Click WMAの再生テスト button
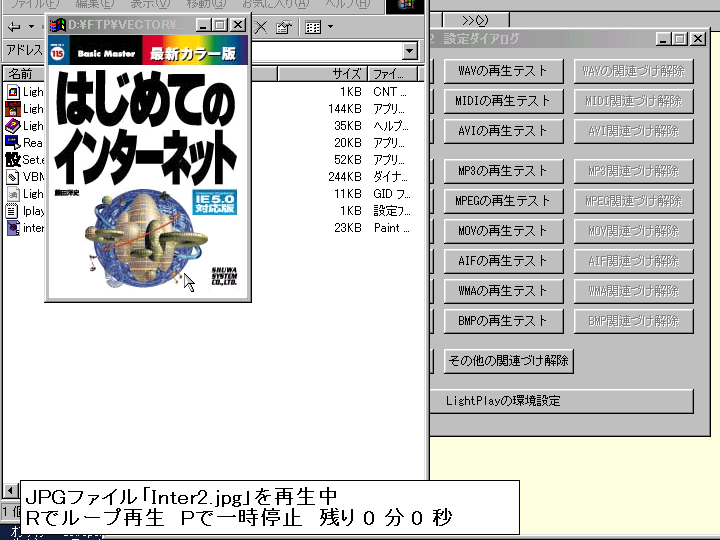The height and width of the screenshot is (540, 720). [x=503, y=291]
